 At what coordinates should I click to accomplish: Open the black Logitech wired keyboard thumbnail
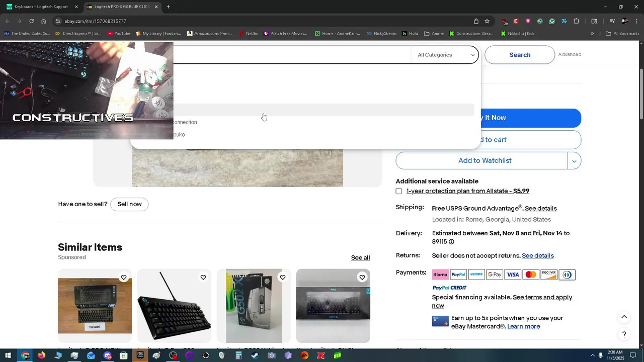tap(174, 306)
